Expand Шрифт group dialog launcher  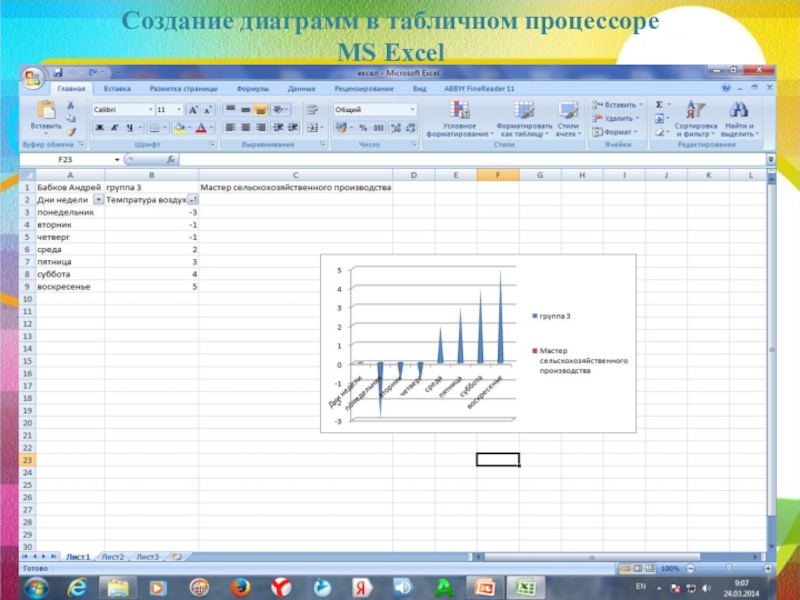pyautogui.click(x=212, y=144)
